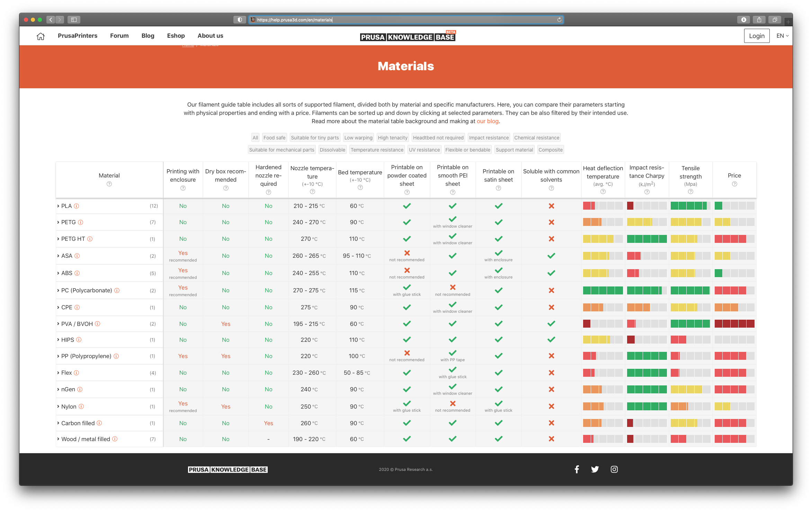Viewport: 812px width, 511px height.
Task: Toggle the Impact resistance filter
Action: 489,138
